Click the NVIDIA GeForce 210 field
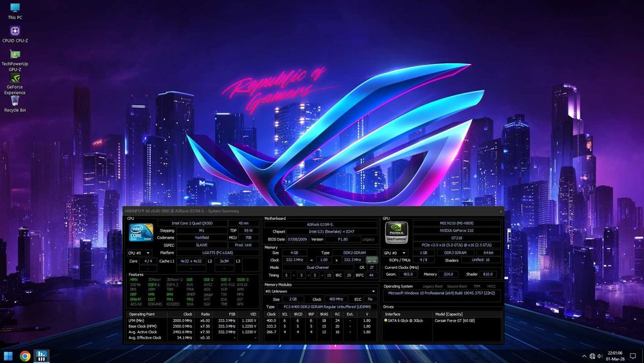The height and width of the screenshot is (363, 644). 457,231
